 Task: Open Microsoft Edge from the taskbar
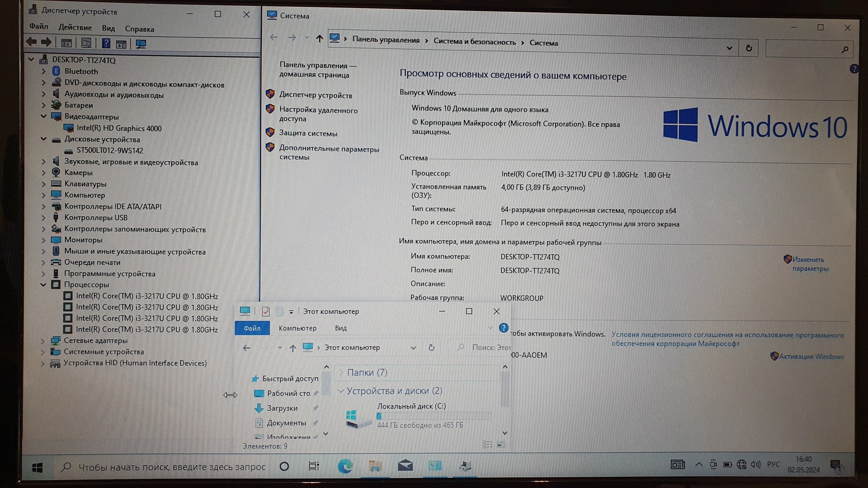click(x=345, y=466)
